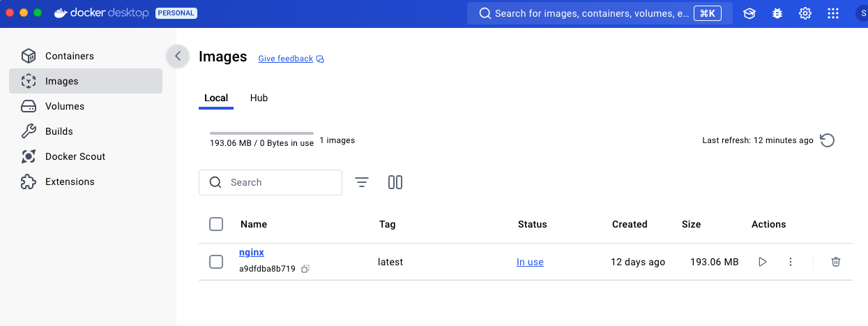868x326 pixels.
Task: Click the user account avatar
Action: tap(862, 13)
